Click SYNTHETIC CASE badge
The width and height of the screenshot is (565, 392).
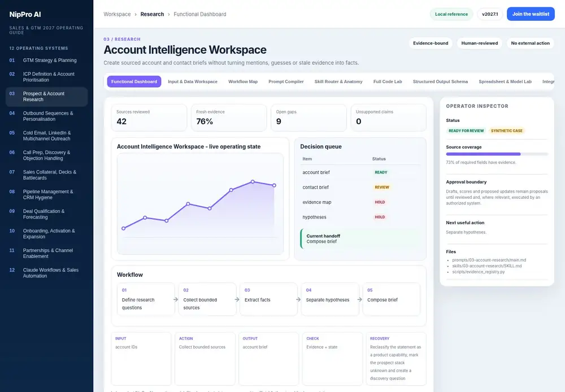coord(506,131)
